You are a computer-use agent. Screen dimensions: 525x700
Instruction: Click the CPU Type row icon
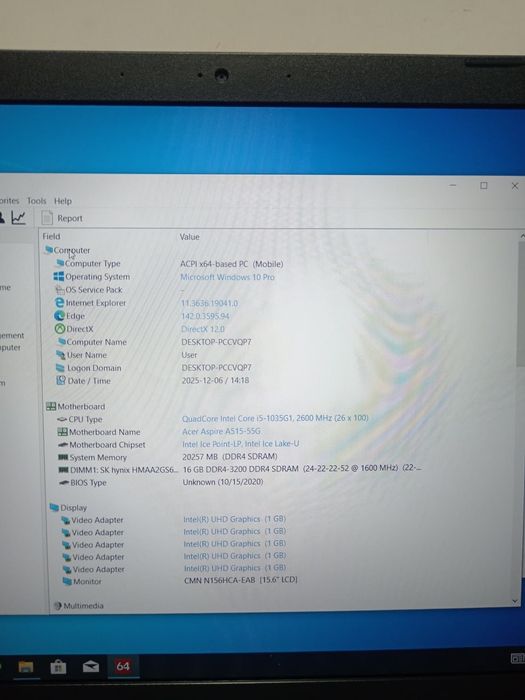[62, 419]
